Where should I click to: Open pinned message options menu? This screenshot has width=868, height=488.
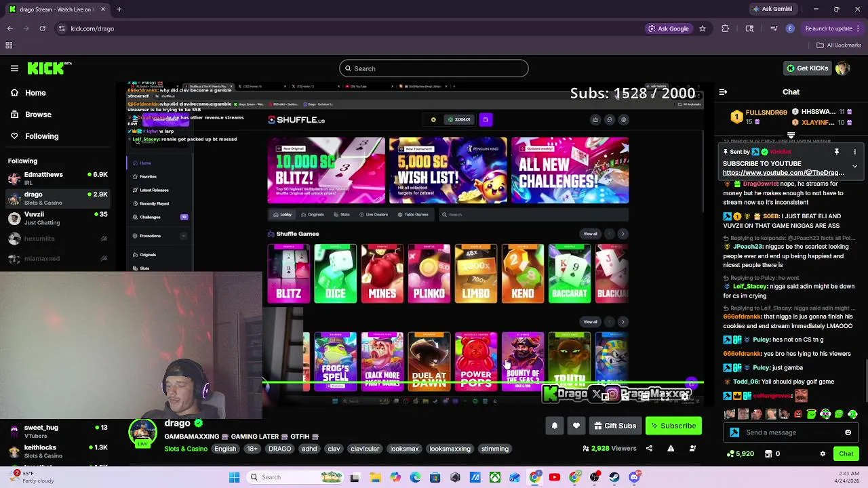[x=854, y=152]
